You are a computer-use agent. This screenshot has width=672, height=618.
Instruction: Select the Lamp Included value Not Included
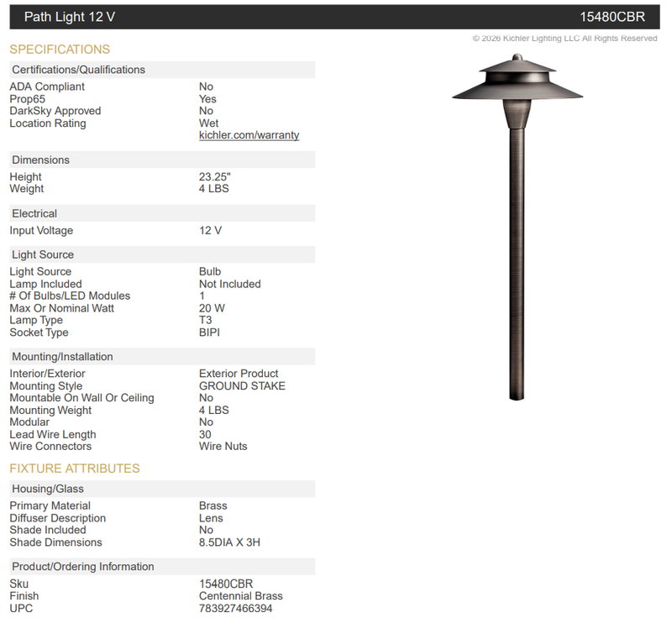click(229, 284)
